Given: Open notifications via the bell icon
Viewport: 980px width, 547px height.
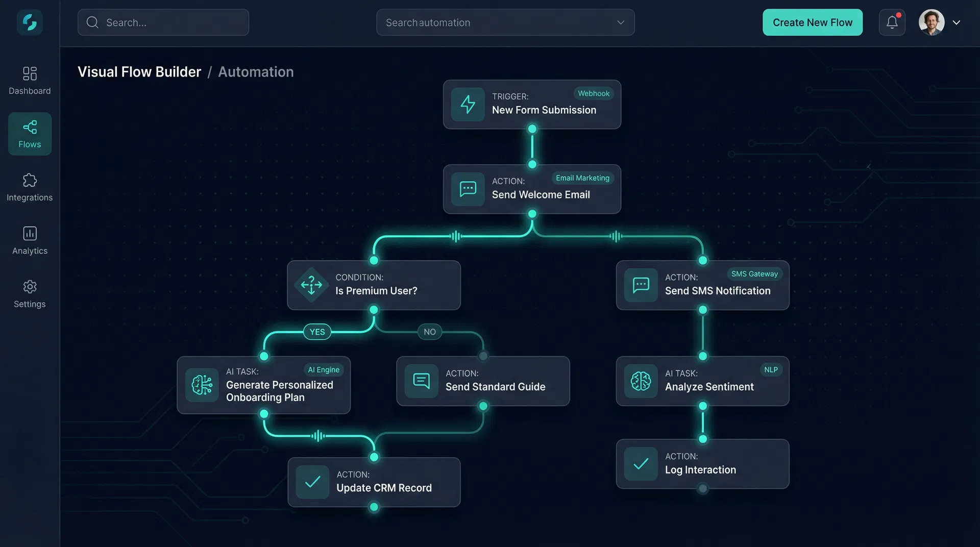Looking at the screenshot, I should (892, 22).
